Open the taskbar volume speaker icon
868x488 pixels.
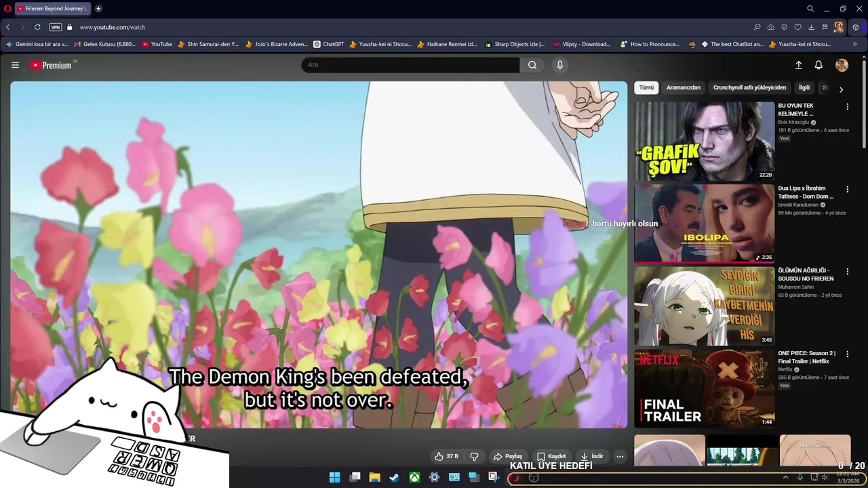click(825, 477)
